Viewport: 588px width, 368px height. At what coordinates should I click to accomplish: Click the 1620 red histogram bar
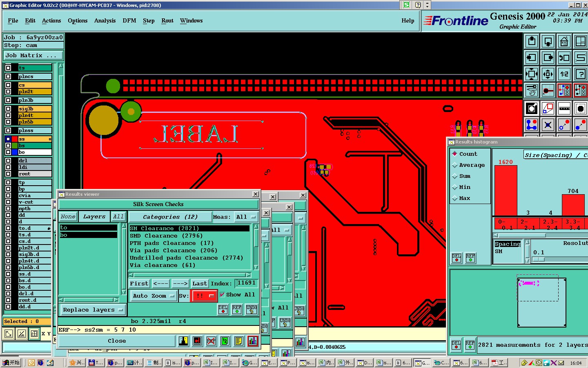pos(506,190)
